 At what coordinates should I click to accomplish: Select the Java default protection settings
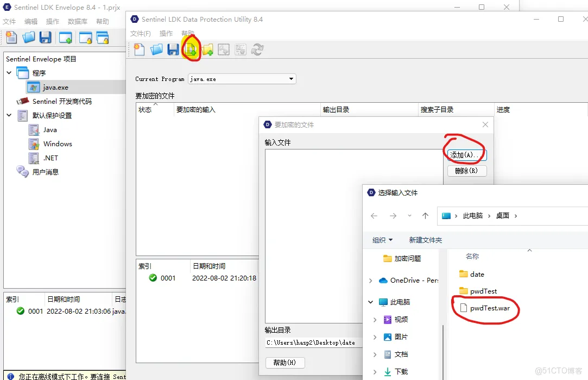click(x=50, y=130)
